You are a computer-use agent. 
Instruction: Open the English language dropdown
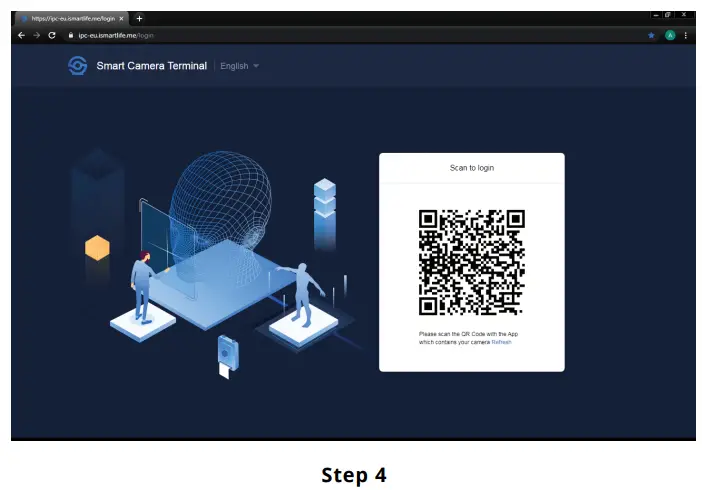240,66
